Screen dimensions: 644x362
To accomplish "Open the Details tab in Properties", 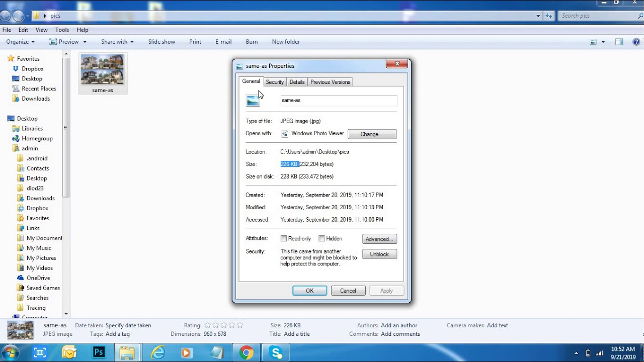I will point(297,82).
